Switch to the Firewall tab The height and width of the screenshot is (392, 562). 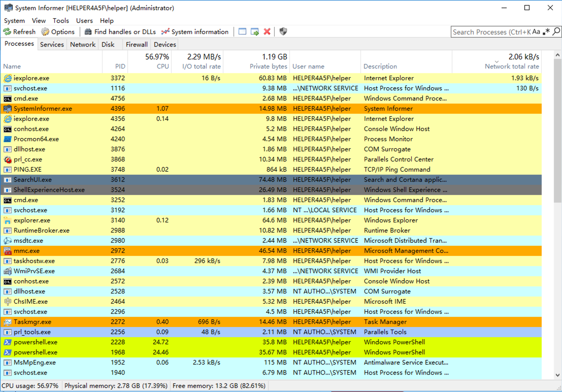click(137, 44)
